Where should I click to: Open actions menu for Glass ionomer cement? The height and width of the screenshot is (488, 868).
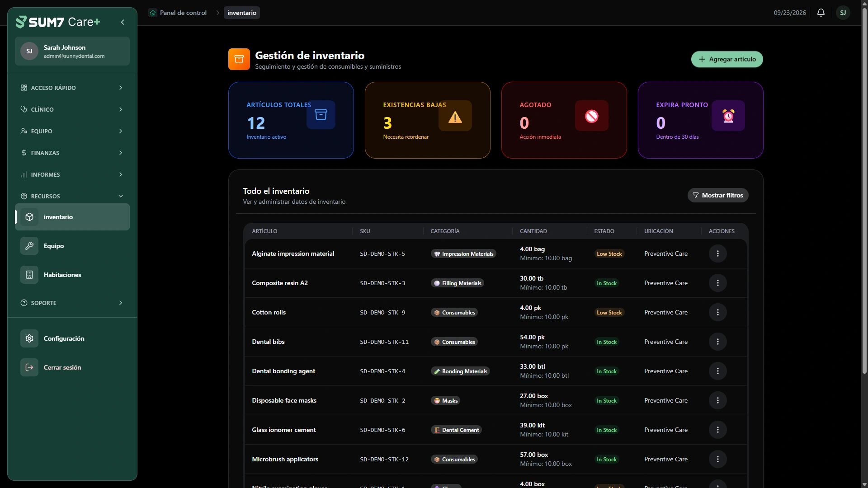point(717,430)
